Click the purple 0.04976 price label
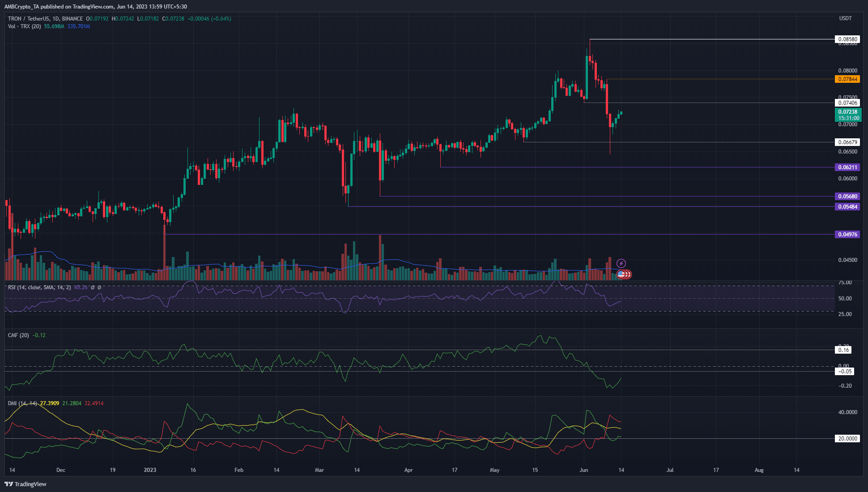 (x=847, y=235)
